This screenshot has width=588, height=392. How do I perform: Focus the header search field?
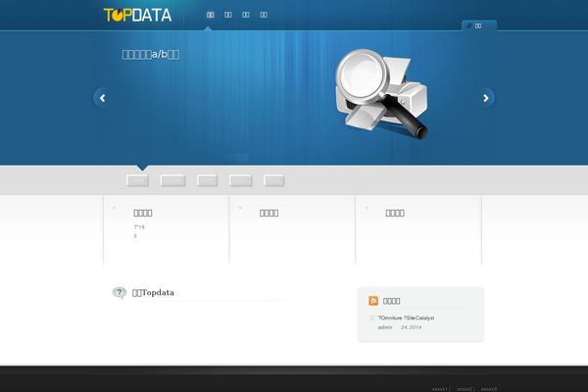[x=479, y=25]
